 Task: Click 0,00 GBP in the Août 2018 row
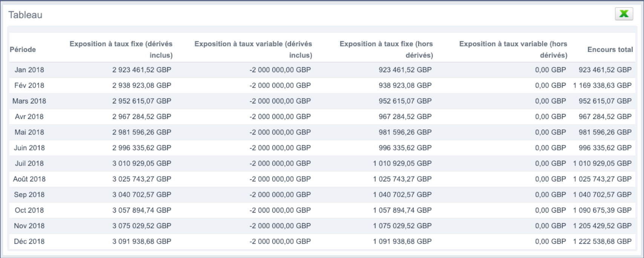point(550,179)
